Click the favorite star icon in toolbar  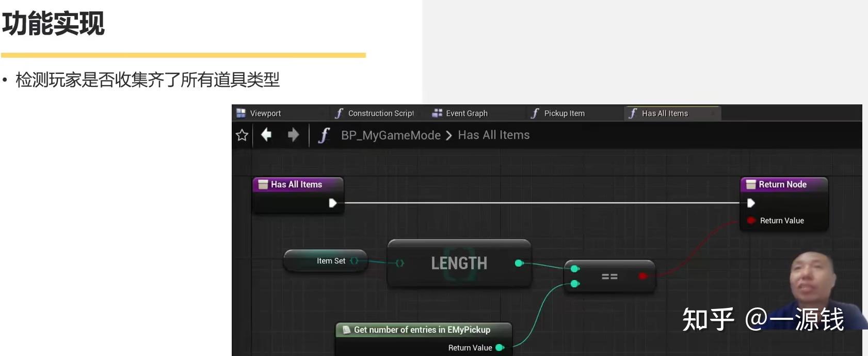click(x=242, y=135)
